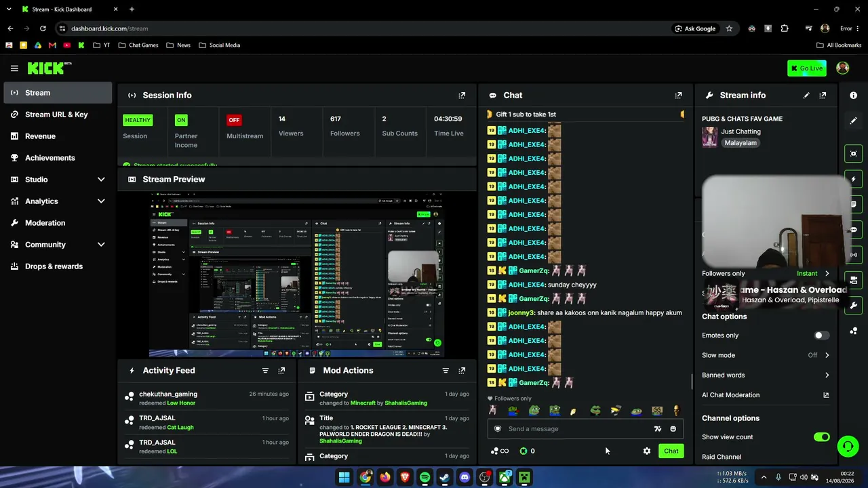The width and height of the screenshot is (868, 488).
Task: Open chat identity shield icon
Action: tap(498, 429)
